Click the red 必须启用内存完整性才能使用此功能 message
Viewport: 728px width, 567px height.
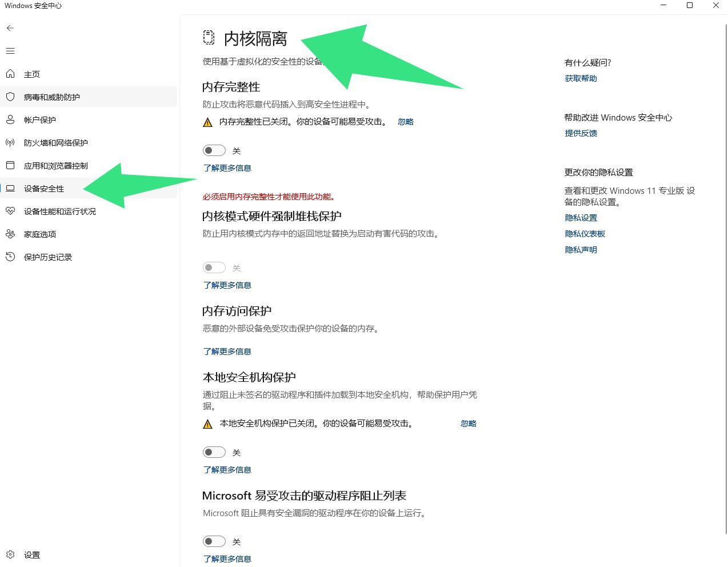pyautogui.click(x=269, y=197)
